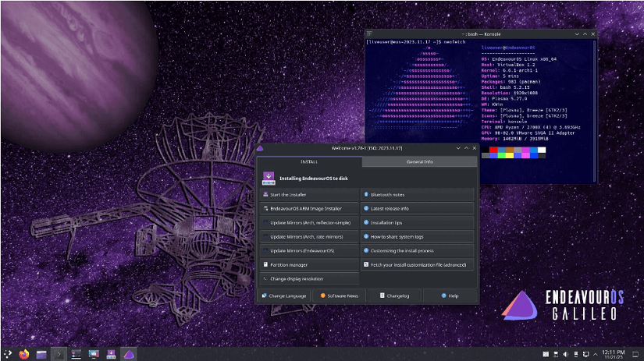This screenshot has width=644, height=361.
Task: Switch to the Konsole taskbar entry
Action: [59, 354]
